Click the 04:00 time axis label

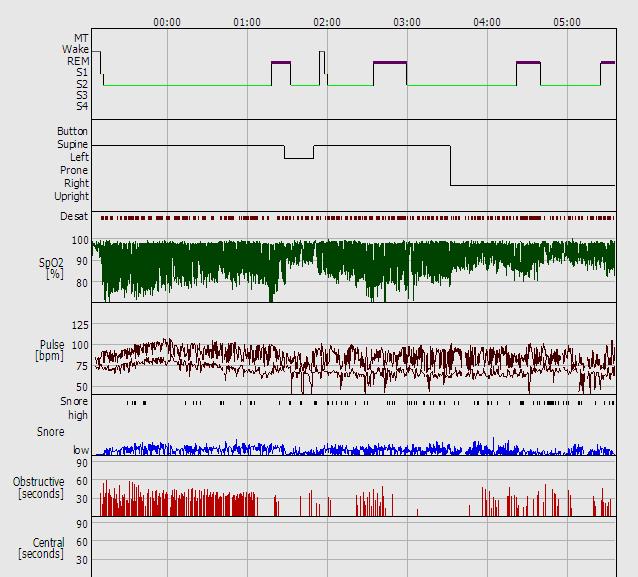pos(487,22)
